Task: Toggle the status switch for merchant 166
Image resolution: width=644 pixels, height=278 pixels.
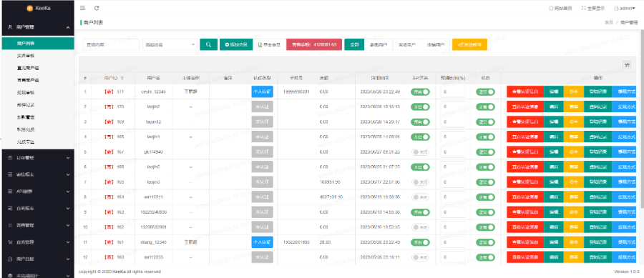Action: pyautogui.click(x=486, y=167)
